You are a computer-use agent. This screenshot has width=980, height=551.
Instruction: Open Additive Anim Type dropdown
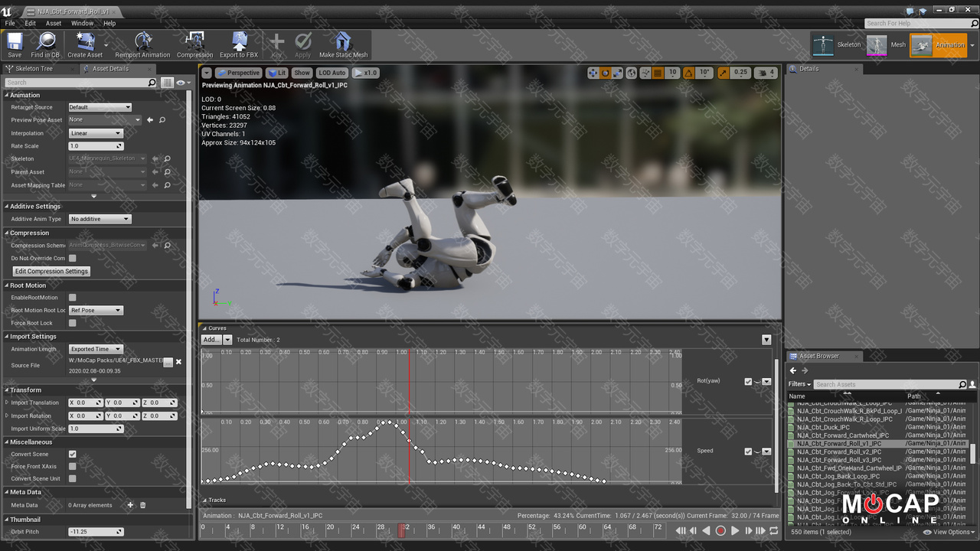[x=100, y=219]
